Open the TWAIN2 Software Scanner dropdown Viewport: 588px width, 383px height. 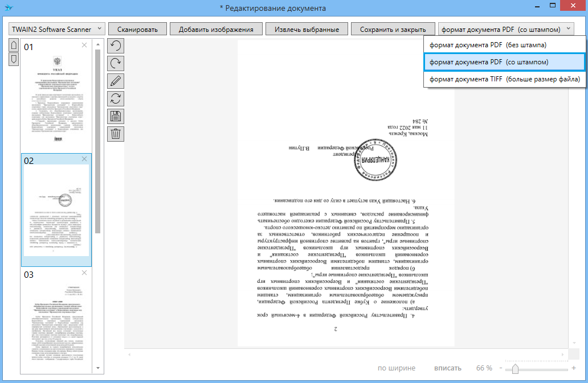pos(57,29)
